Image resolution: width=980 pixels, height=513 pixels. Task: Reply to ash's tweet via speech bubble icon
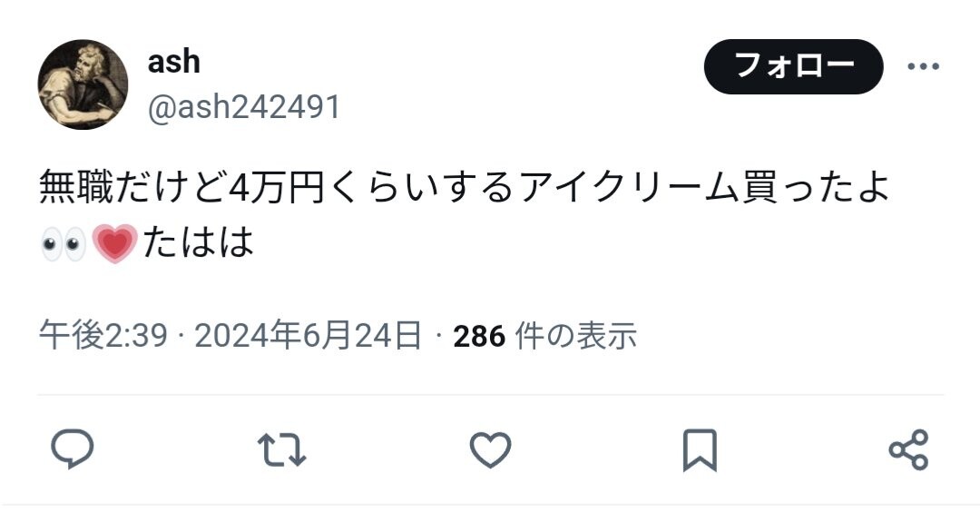73,449
